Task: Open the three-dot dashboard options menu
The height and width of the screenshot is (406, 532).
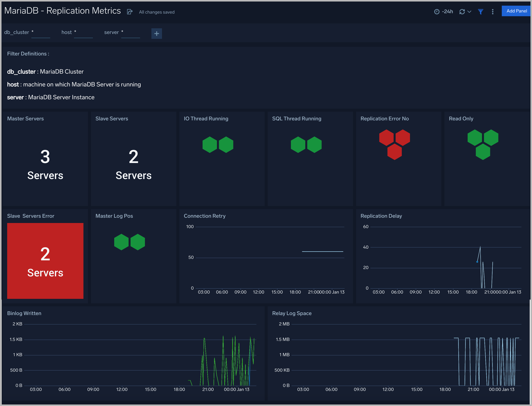Action: pos(492,11)
